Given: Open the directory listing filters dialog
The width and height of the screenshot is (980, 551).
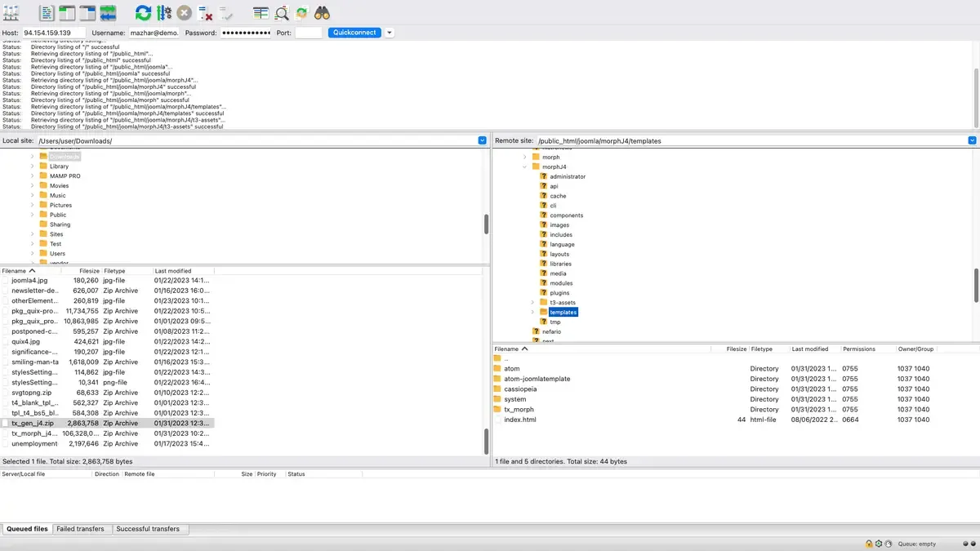Looking at the screenshot, I should 261,13.
